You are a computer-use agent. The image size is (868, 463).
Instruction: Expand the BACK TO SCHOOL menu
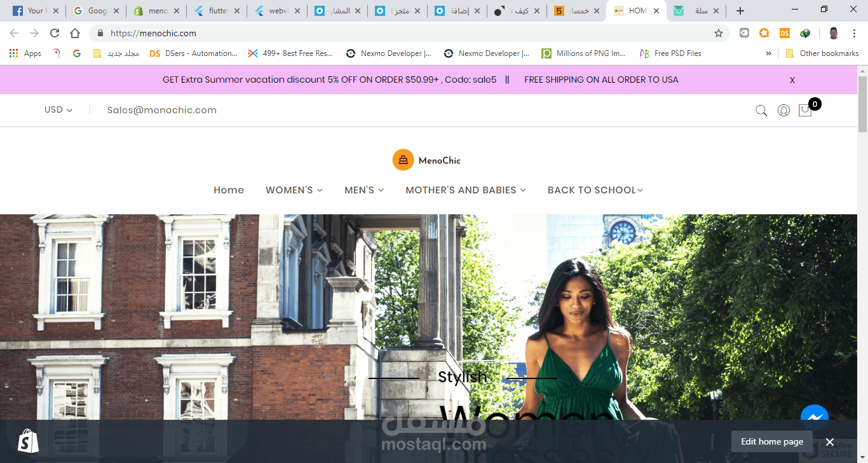(595, 190)
